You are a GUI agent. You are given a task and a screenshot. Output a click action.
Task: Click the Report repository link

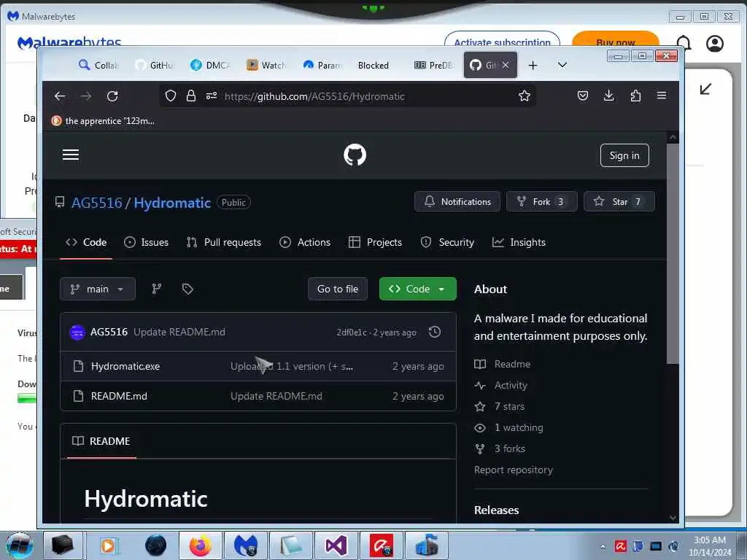[513, 470]
